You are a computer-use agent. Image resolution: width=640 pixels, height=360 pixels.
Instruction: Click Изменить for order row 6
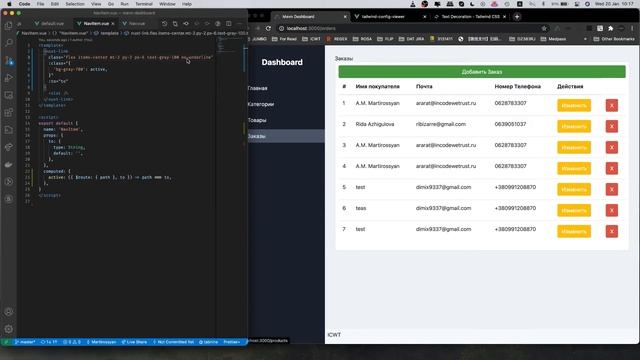(x=574, y=211)
